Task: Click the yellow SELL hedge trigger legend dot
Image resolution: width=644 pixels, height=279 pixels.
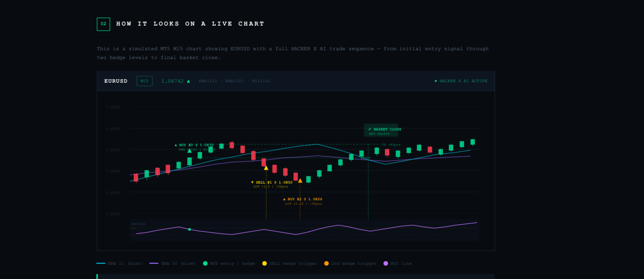Action: 264,264
